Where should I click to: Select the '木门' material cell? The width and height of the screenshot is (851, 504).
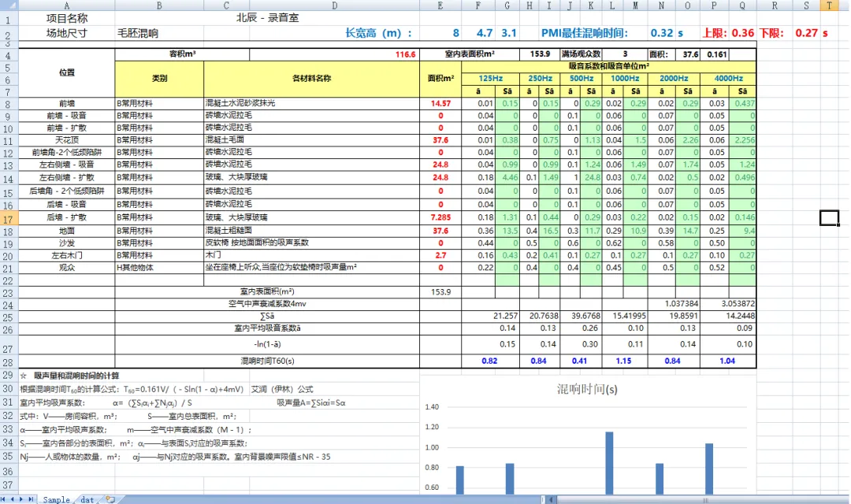311,255
